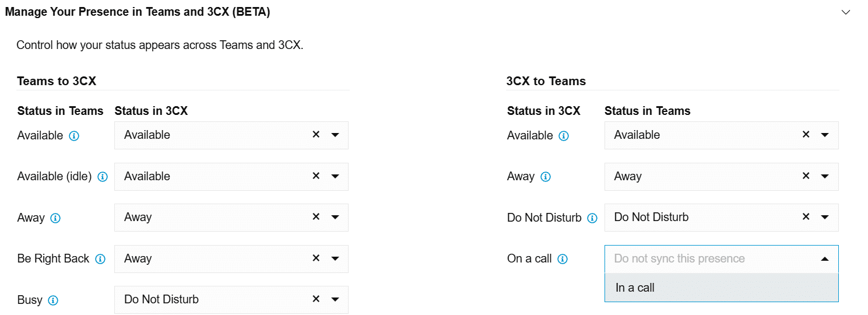Click info icon beside Be Right Back
The height and width of the screenshot is (315, 868).
(100, 259)
